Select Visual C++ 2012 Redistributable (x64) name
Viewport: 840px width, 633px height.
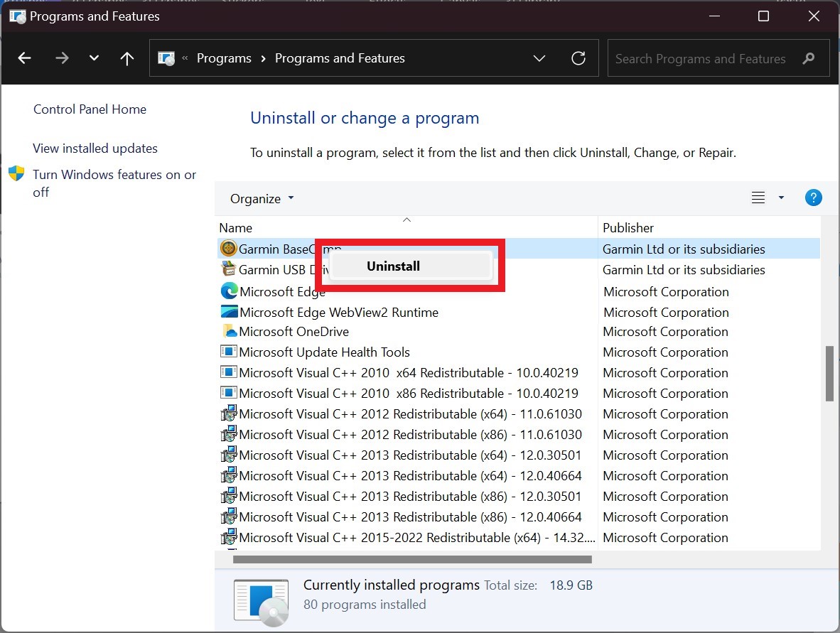pyautogui.click(x=410, y=414)
